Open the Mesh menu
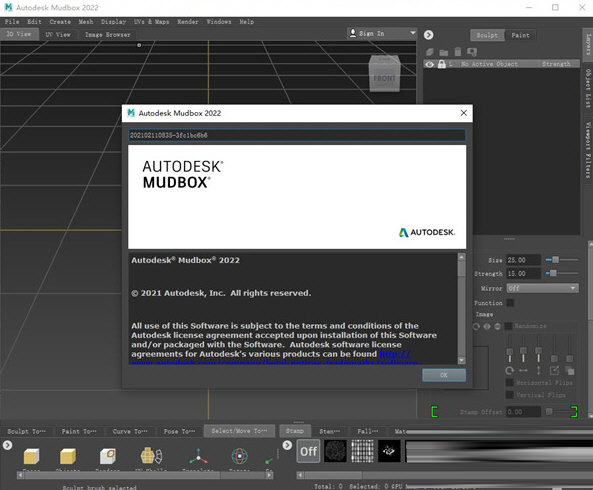This screenshot has width=593, height=490. point(86,22)
